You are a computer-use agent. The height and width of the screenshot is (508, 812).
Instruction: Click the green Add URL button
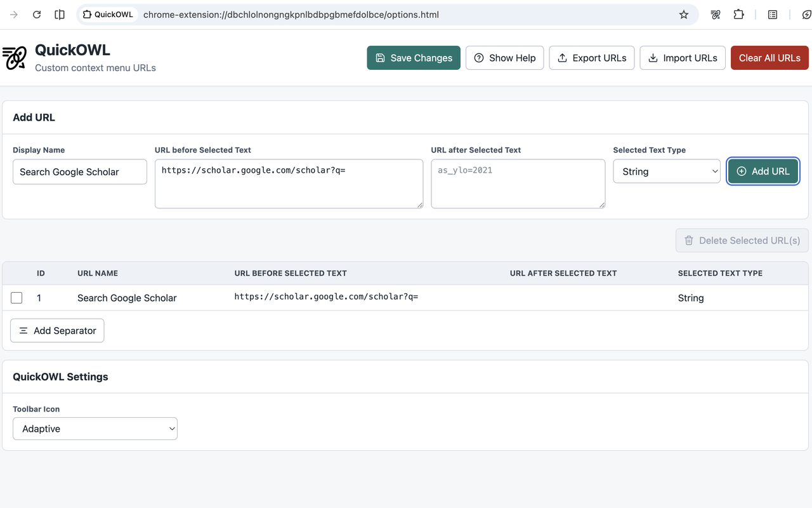763,171
